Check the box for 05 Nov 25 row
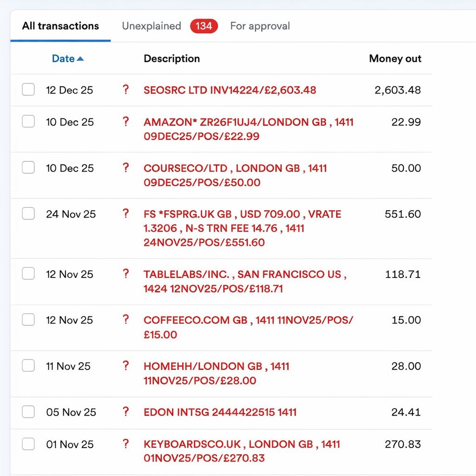Viewport: 476px width, 476px height. (x=28, y=412)
